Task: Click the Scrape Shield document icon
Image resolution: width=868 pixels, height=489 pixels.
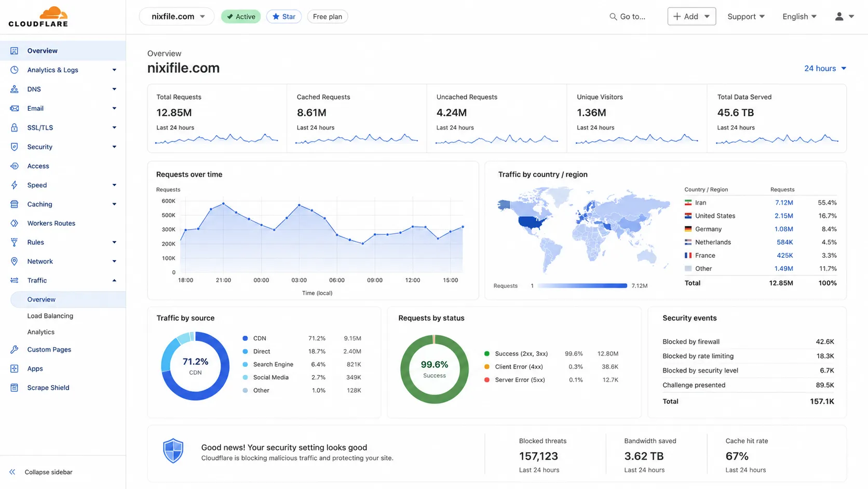Action: tap(15, 388)
